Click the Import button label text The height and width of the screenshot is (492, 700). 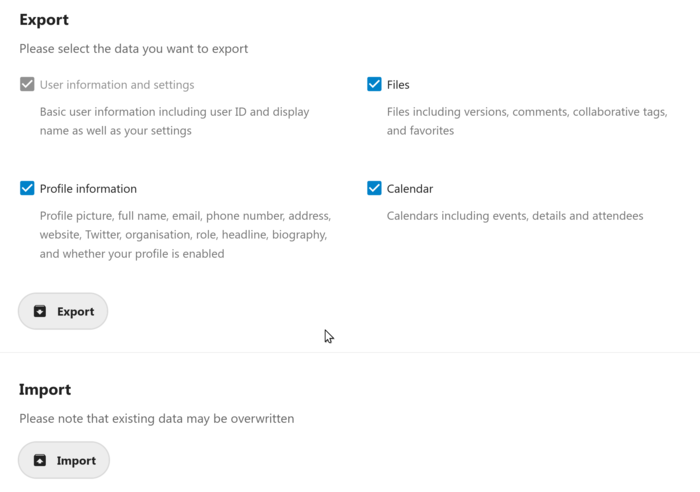click(x=76, y=461)
